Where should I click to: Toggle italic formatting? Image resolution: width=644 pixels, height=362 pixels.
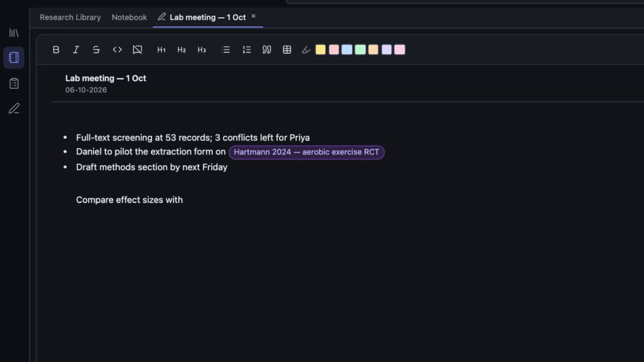pyautogui.click(x=76, y=50)
